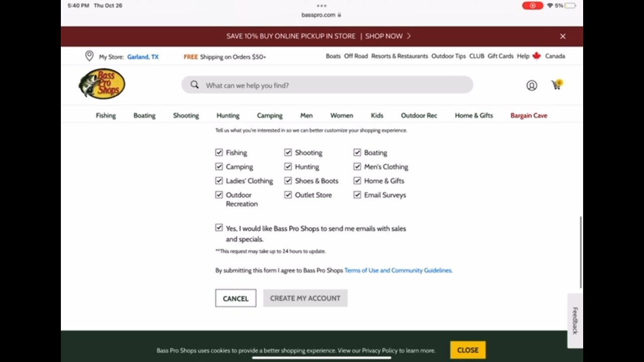The image size is (644, 362).
Task: Open the Fishing category menu
Action: click(x=106, y=116)
